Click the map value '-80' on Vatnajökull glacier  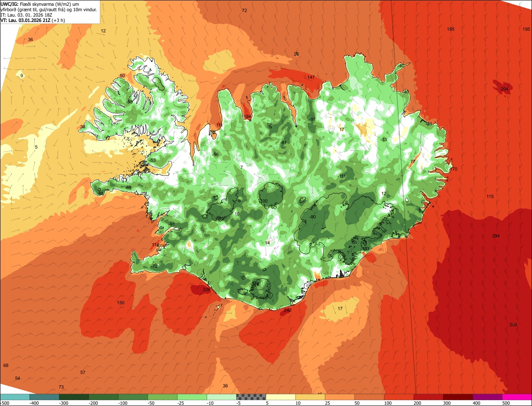[313, 217]
